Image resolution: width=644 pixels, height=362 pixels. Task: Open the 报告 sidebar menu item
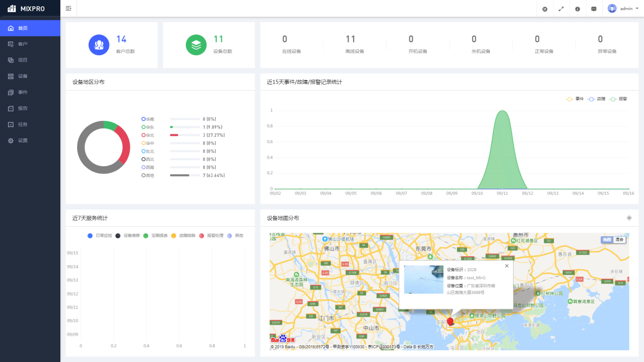23,108
